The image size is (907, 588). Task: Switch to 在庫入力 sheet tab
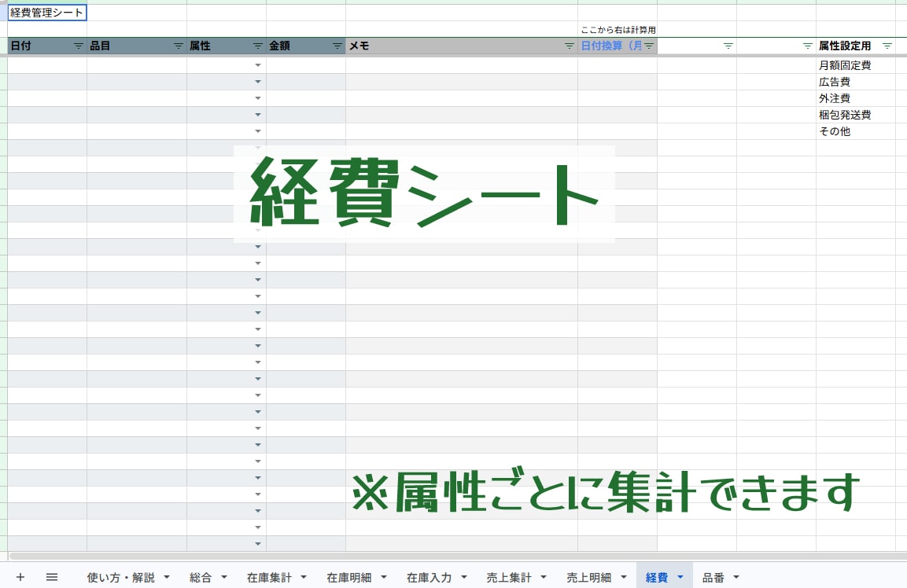point(429,578)
